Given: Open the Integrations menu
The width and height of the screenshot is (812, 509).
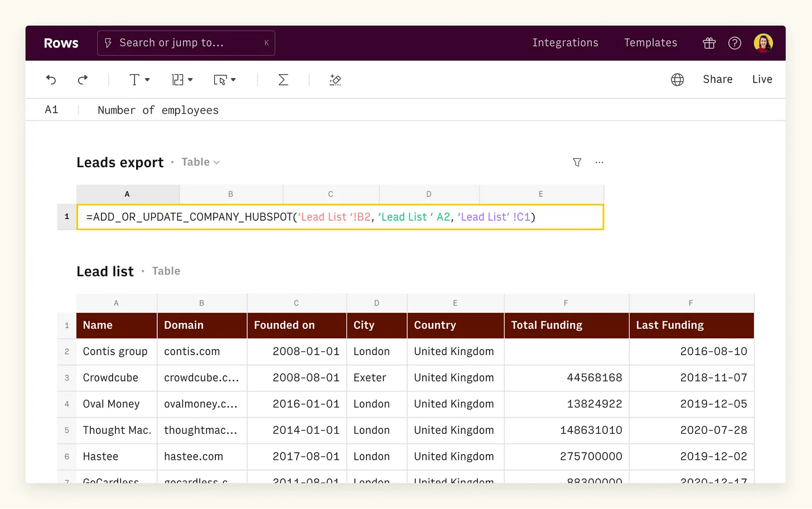Looking at the screenshot, I should tap(565, 43).
